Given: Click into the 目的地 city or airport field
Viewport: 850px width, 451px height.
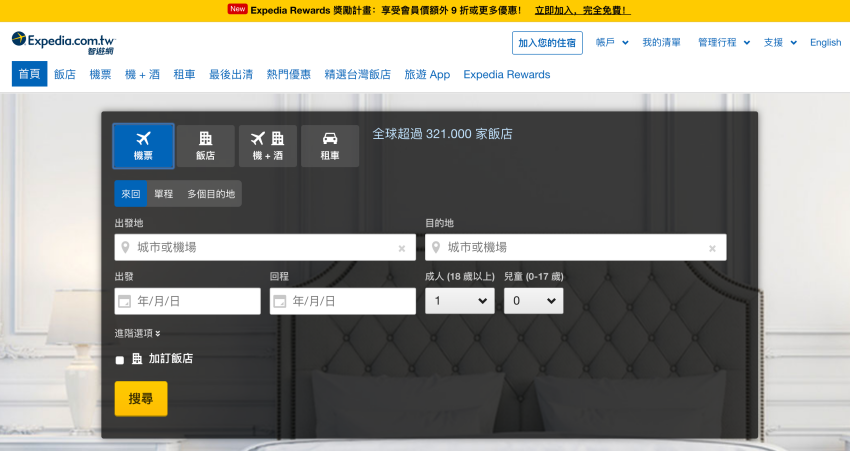Looking at the screenshot, I should 576,247.
